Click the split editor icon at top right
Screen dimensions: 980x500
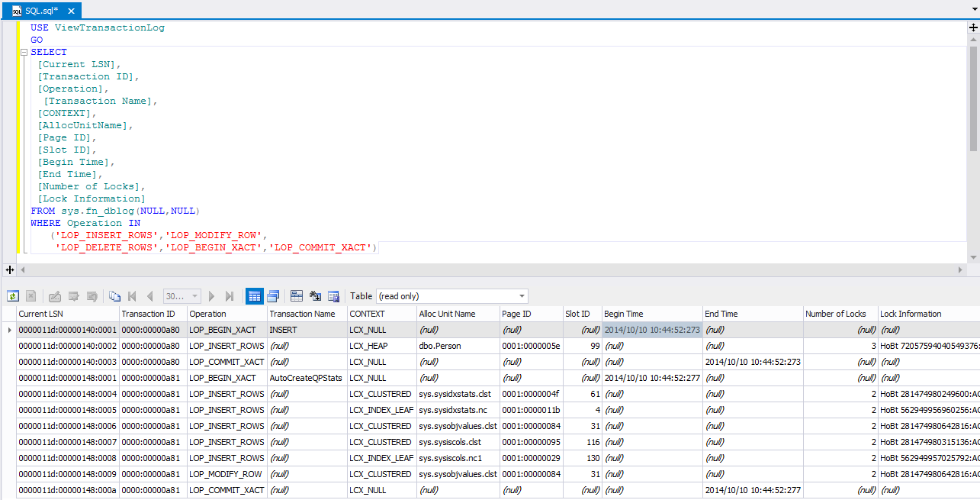[x=974, y=27]
